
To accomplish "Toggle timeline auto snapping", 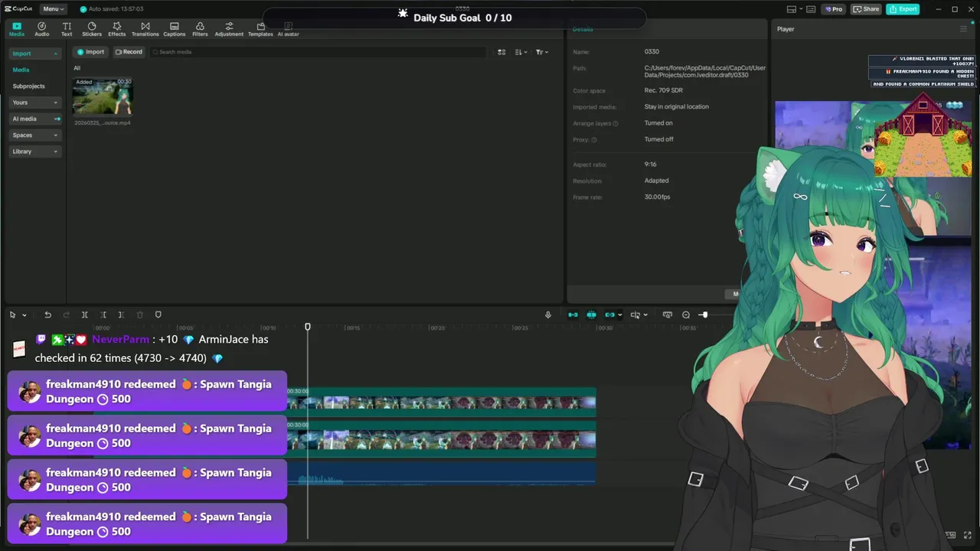I will (x=591, y=315).
